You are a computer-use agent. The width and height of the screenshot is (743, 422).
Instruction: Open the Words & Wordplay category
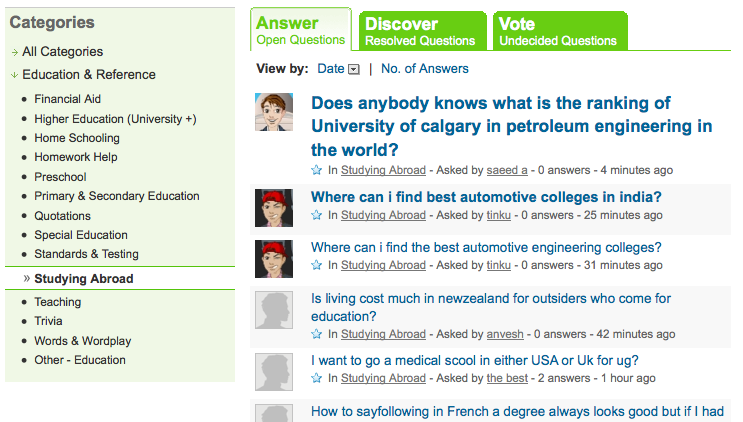pyautogui.click(x=83, y=341)
